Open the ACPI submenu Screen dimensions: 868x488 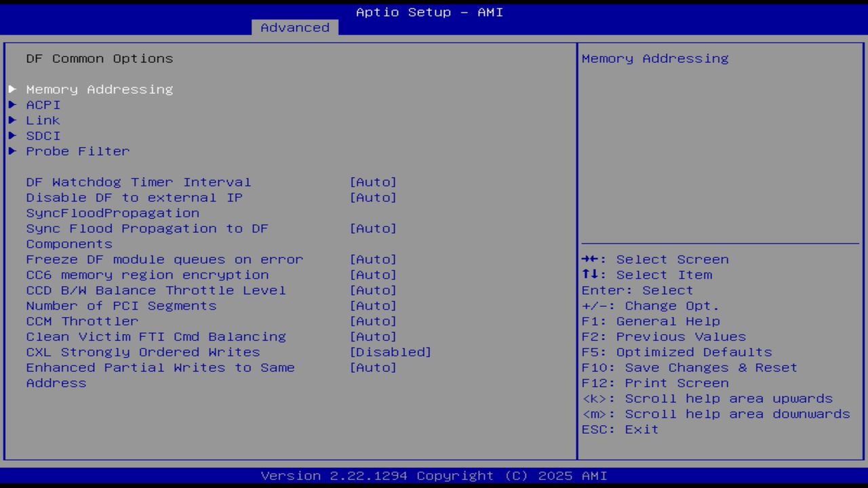pyautogui.click(x=43, y=104)
